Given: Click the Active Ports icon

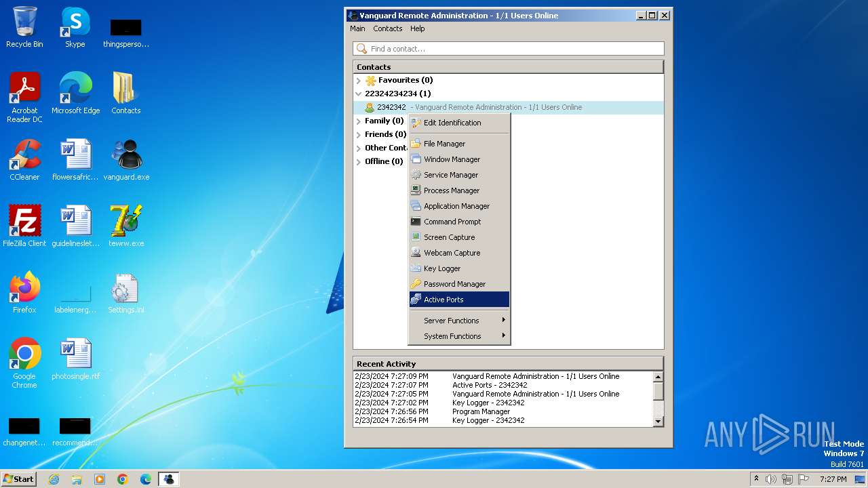Looking at the screenshot, I should [x=416, y=300].
